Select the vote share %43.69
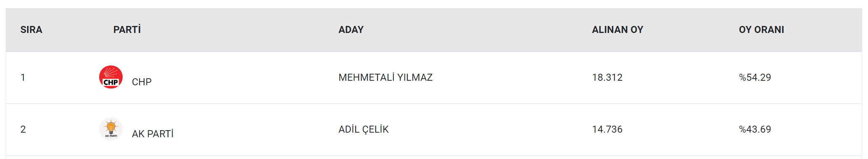This screenshot has width=868, height=159. point(755,129)
